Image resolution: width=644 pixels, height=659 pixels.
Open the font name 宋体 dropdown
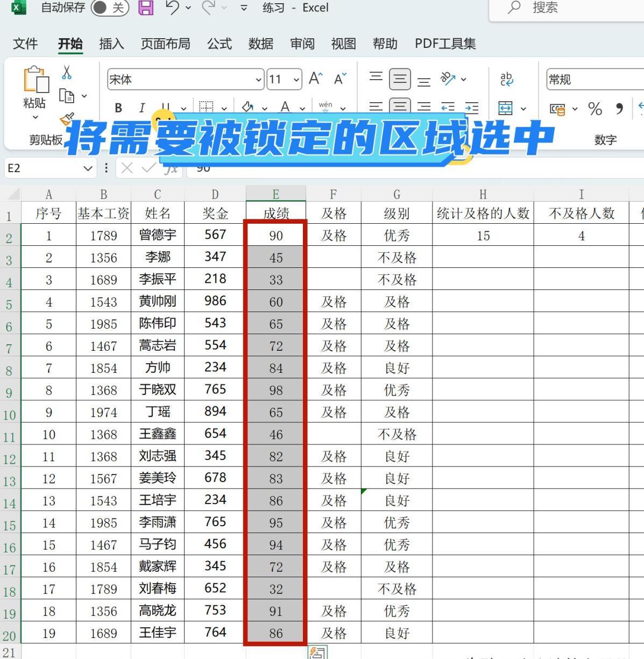(x=259, y=80)
